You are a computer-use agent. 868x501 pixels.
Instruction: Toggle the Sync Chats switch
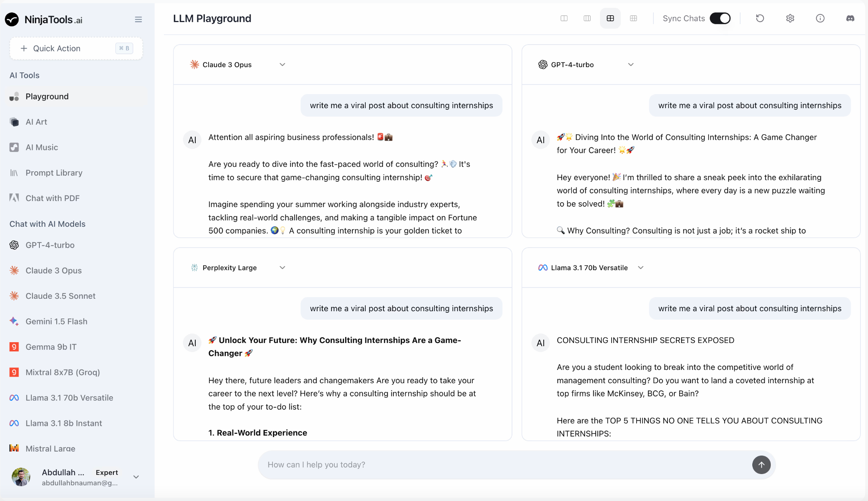[x=720, y=18]
